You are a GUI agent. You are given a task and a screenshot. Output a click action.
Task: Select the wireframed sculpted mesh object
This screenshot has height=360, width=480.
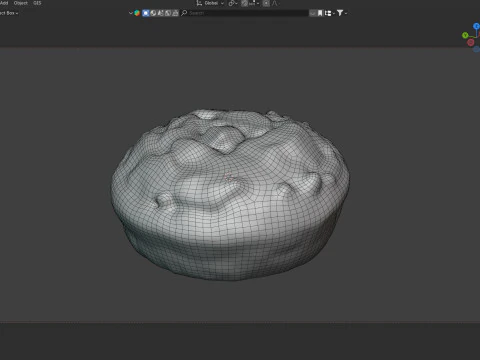(230, 195)
